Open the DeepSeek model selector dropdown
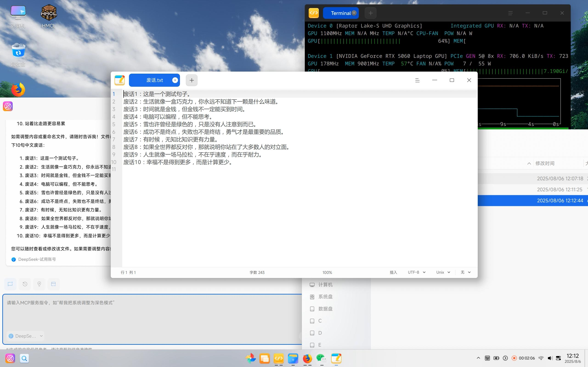 25,336
